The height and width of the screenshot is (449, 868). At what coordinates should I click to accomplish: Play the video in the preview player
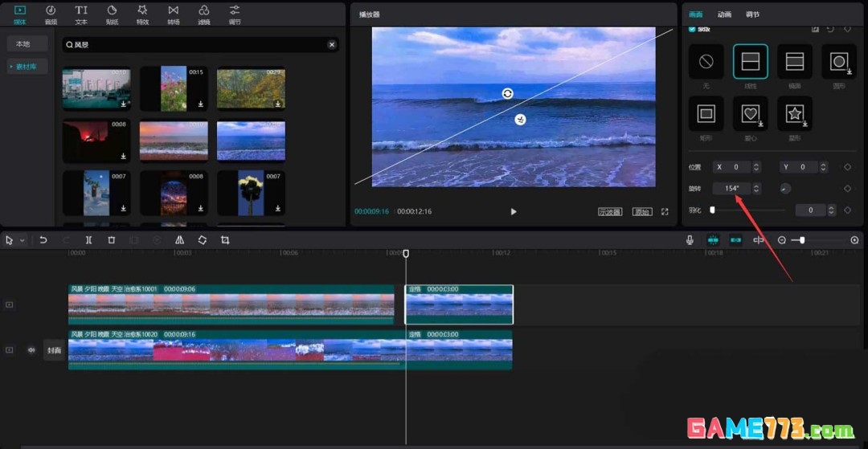pos(514,212)
